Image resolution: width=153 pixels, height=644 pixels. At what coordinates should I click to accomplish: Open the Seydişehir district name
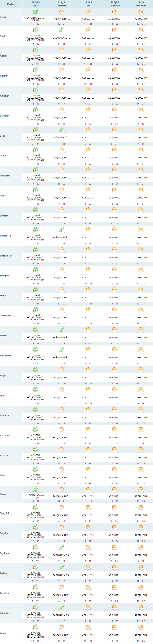coord(5,553)
